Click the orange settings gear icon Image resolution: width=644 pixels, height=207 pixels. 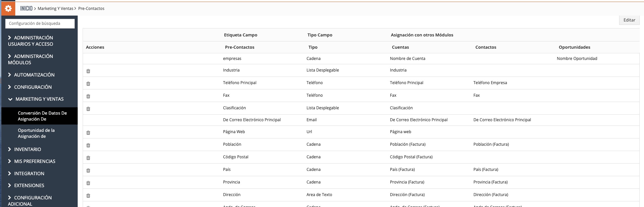(x=8, y=9)
